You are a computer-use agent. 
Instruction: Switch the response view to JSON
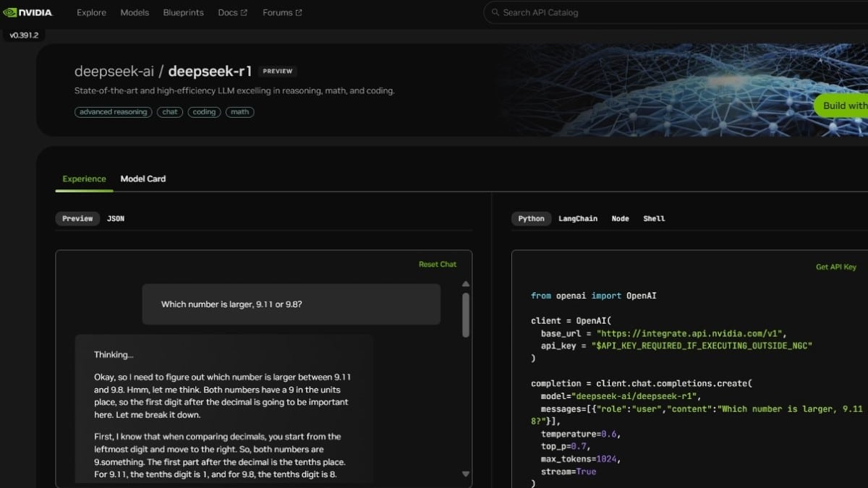pos(116,218)
